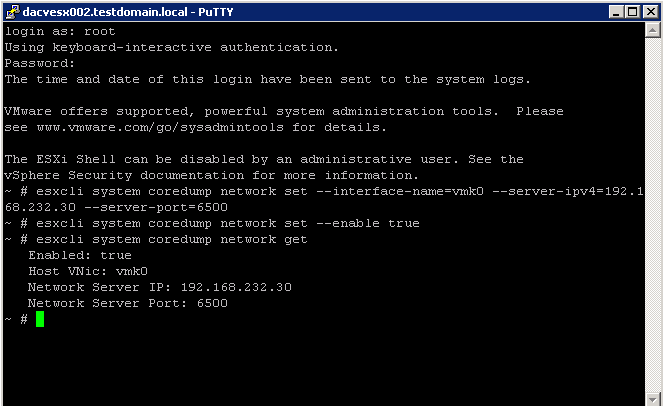Click the 'Password:' prompt line

[x=40, y=63]
